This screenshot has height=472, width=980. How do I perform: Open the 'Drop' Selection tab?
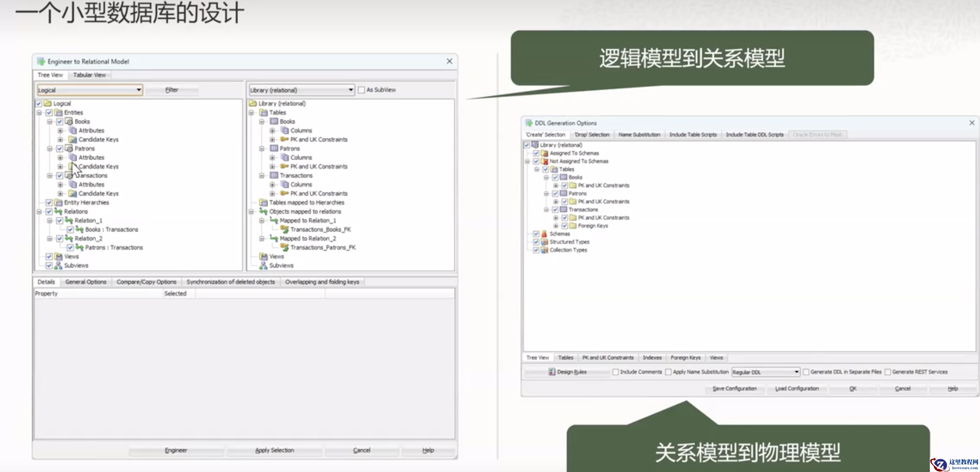click(x=591, y=135)
